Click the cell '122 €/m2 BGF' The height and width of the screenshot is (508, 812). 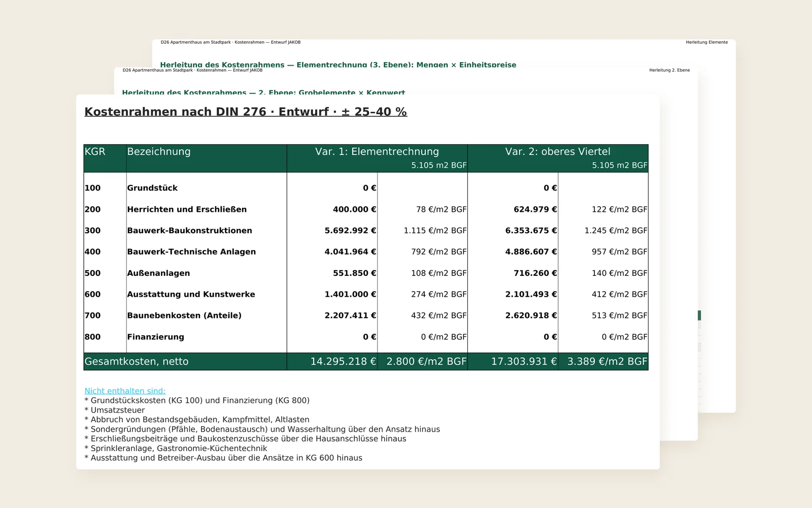[x=619, y=209]
